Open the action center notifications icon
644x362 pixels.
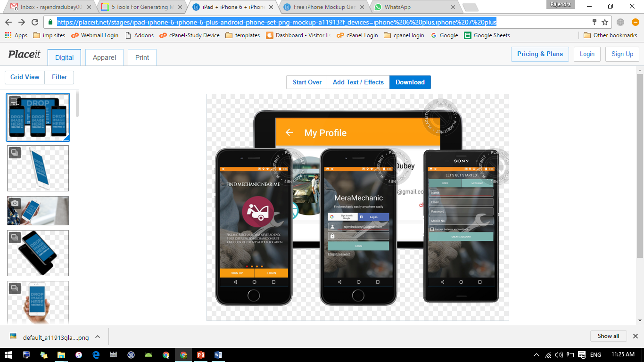click(x=582, y=355)
